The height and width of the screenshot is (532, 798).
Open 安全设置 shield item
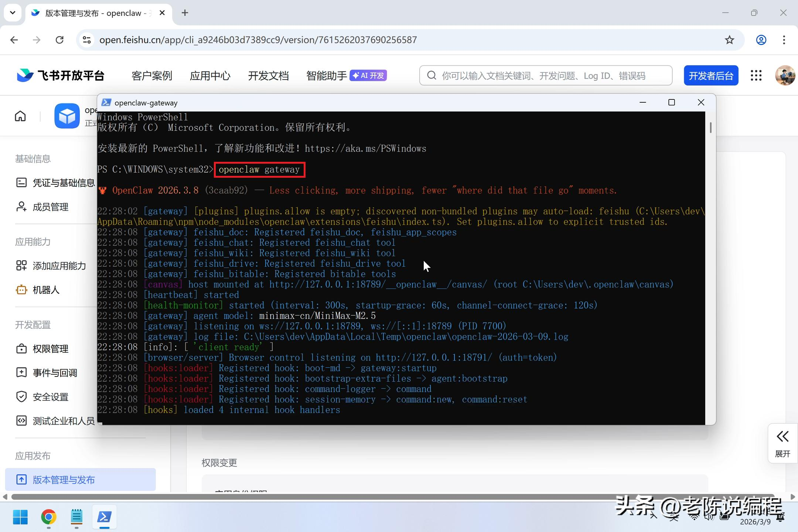click(50, 397)
